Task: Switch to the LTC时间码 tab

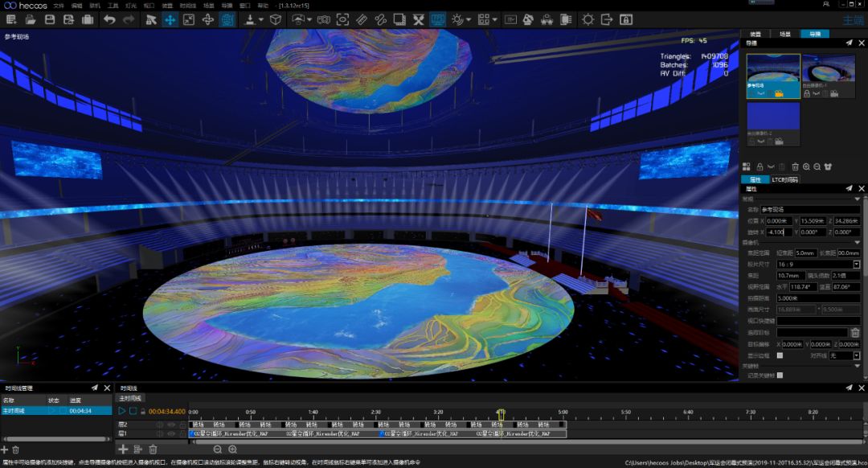Action: coord(784,179)
